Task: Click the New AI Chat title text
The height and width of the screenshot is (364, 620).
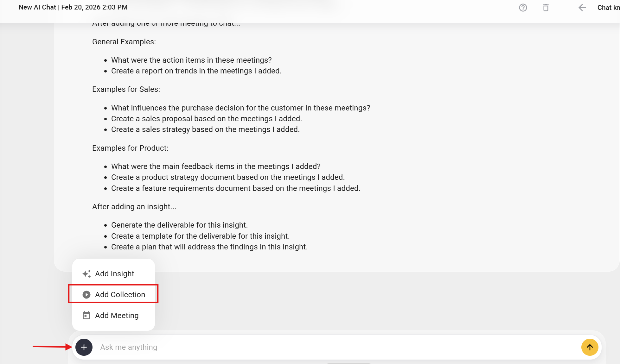Action: 73,7
